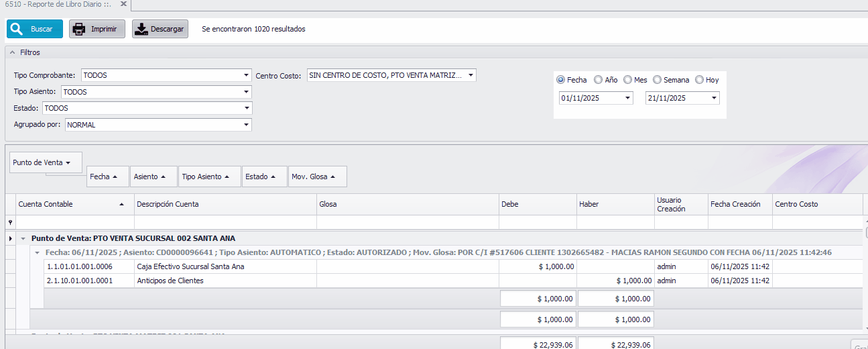Click the Descargar download icon

click(x=141, y=29)
